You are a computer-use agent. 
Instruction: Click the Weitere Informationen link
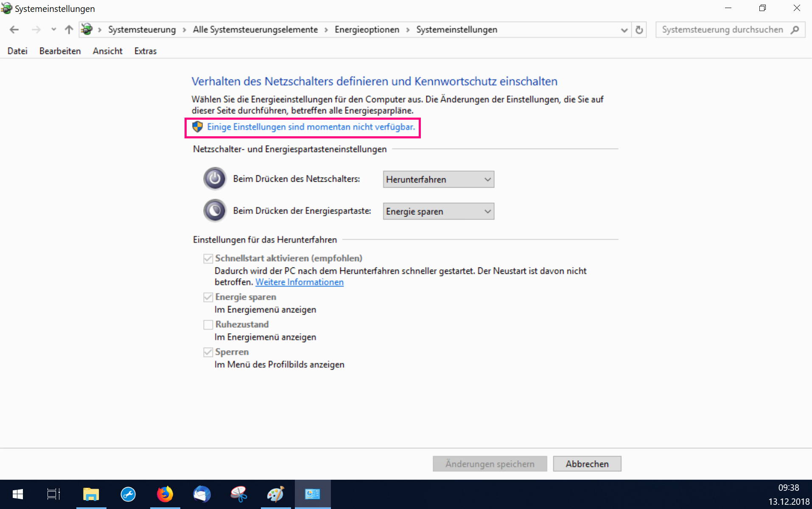pos(299,282)
